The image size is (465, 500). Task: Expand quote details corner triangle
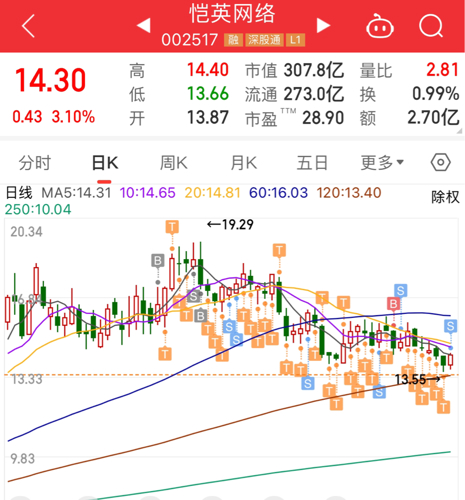coord(460,131)
